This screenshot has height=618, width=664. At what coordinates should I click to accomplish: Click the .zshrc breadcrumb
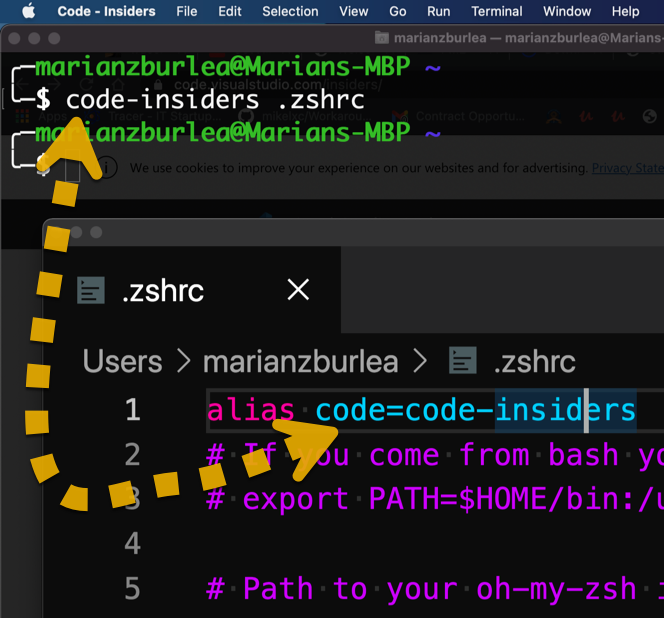pos(534,361)
